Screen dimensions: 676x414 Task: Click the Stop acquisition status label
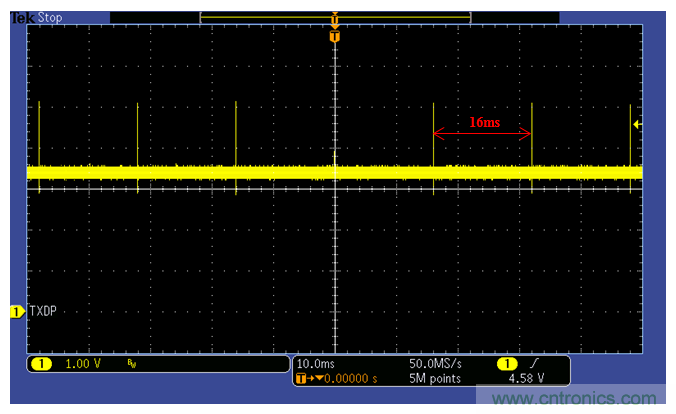pos(50,17)
